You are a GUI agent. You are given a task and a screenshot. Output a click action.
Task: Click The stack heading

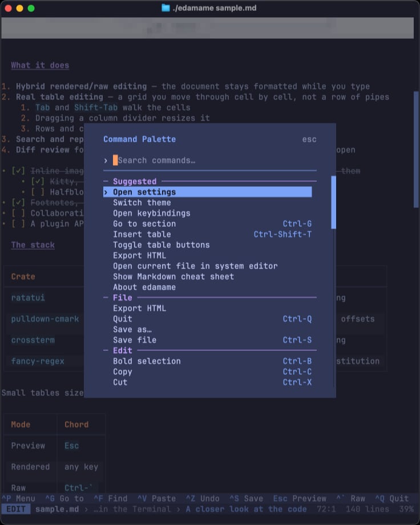(33, 245)
